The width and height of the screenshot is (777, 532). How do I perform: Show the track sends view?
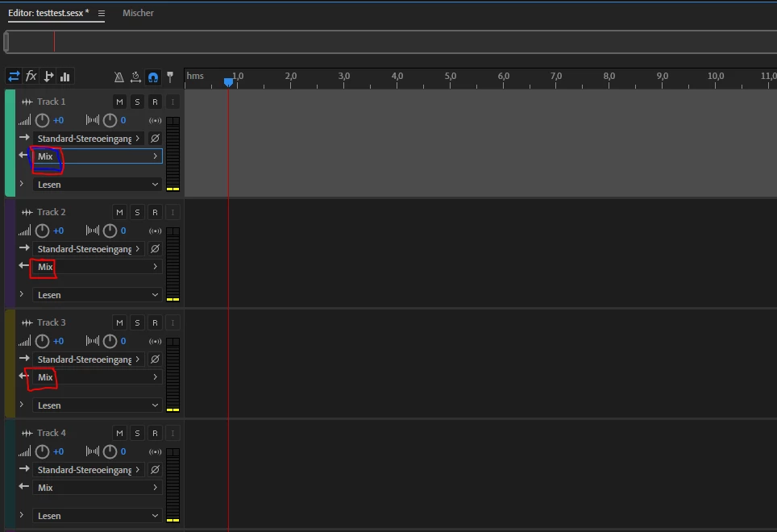pyautogui.click(x=48, y=77)
